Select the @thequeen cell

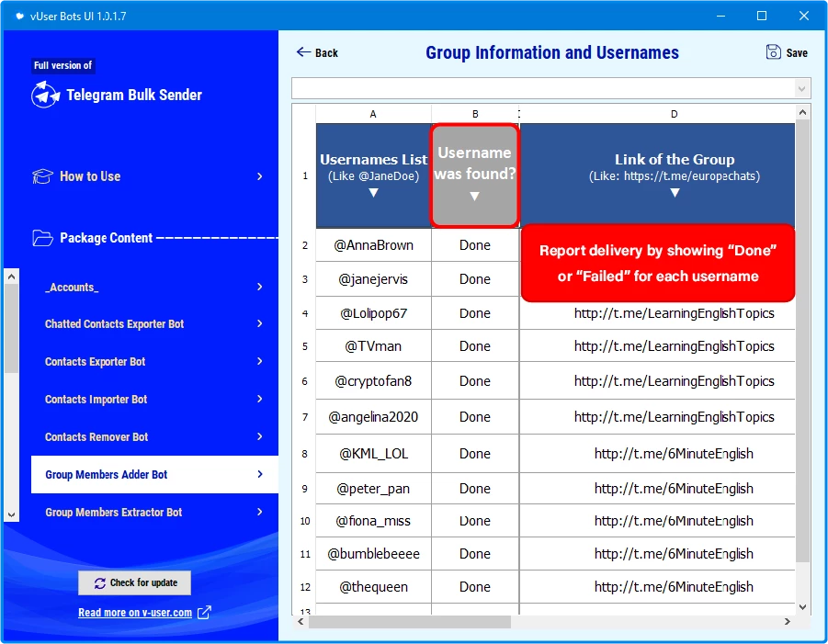click(x=373, y=587)
